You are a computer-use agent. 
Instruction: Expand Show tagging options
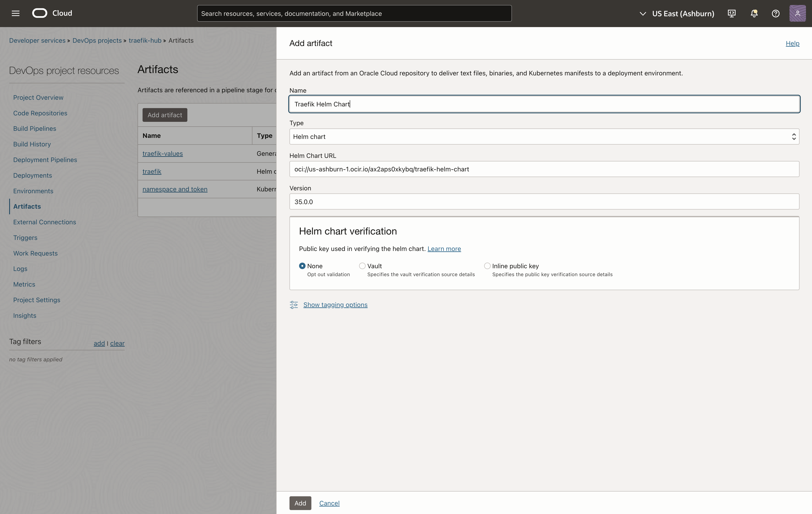tap(335, 305)
